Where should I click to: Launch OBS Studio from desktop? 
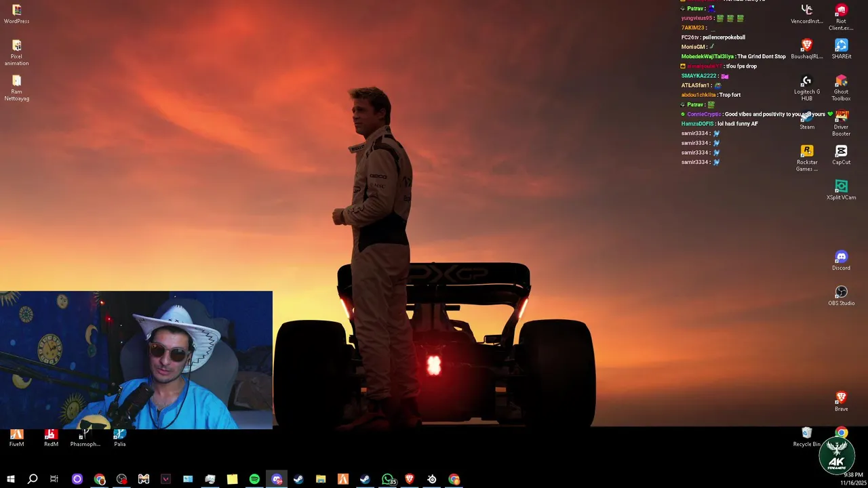(x=841, y=296)
